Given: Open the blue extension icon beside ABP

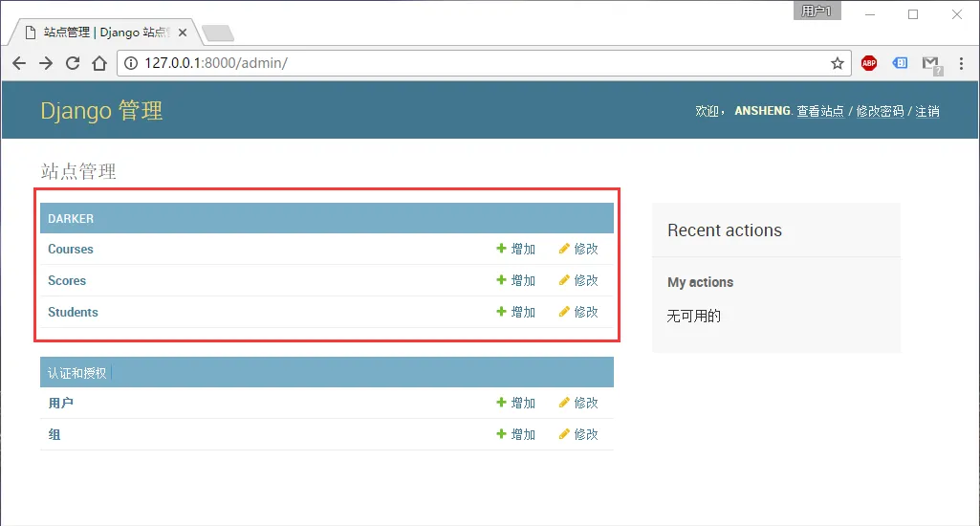Looking at the screenshot, I should (x=900, y=63).
